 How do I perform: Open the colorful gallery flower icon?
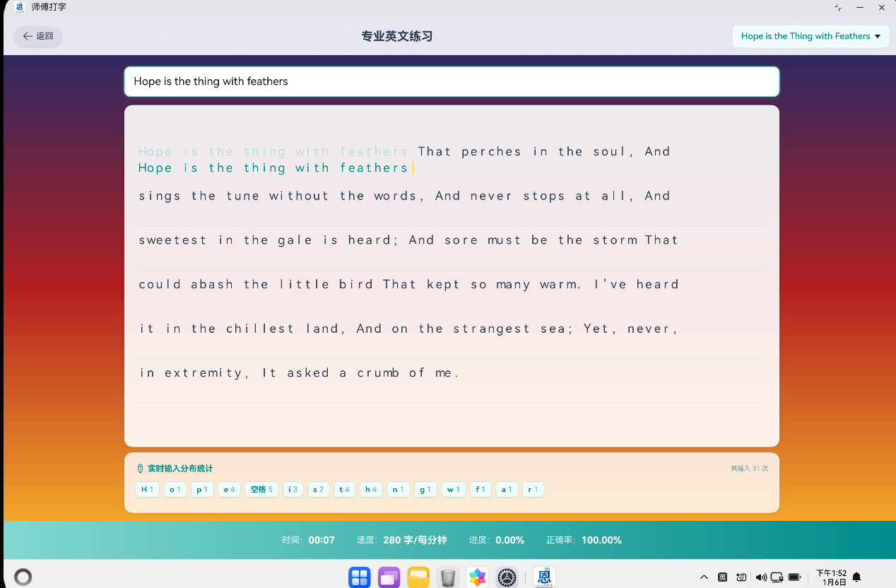pos(478,577)
